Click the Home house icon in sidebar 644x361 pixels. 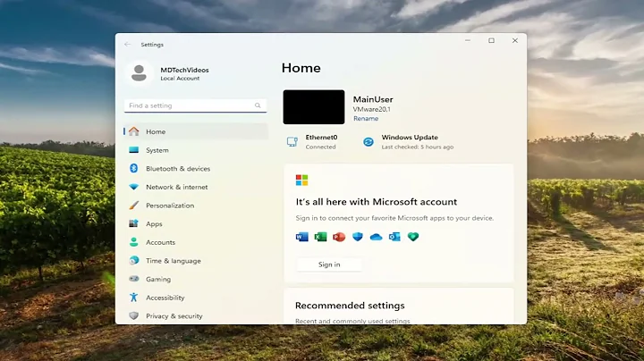point(134,131)
